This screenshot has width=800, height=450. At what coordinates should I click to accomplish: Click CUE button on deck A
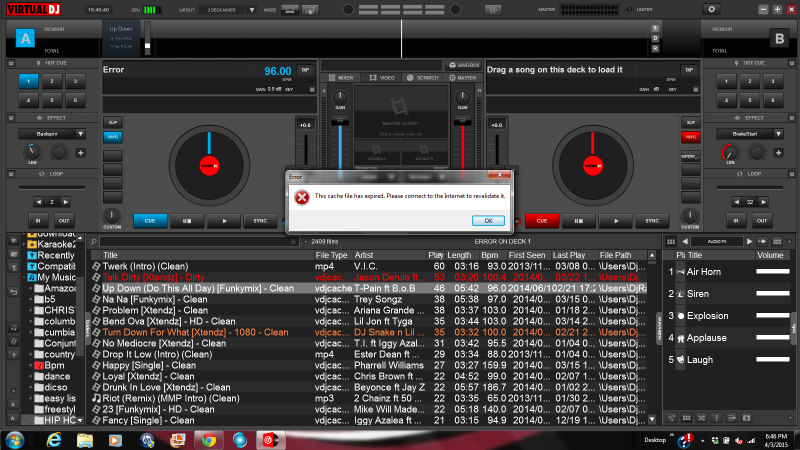150,221
